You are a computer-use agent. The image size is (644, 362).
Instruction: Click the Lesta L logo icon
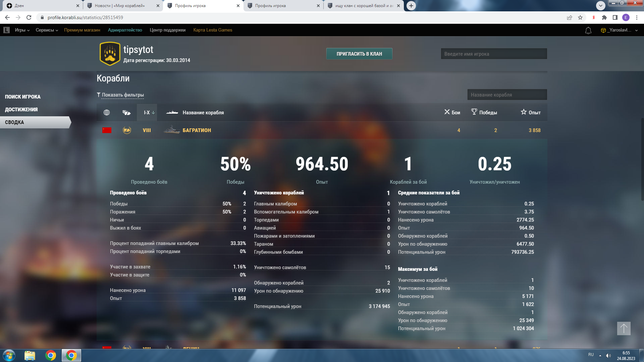[6, 30]
